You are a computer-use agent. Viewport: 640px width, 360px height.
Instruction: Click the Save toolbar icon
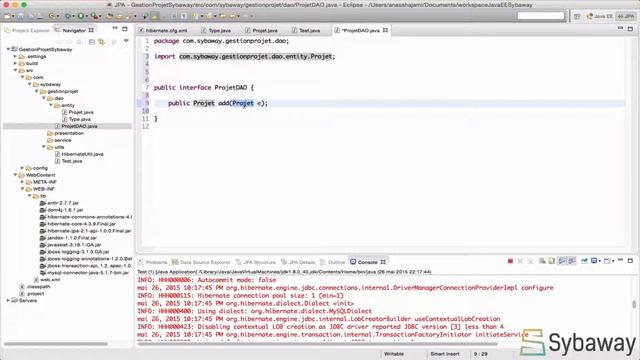click(x=20, y=16)
